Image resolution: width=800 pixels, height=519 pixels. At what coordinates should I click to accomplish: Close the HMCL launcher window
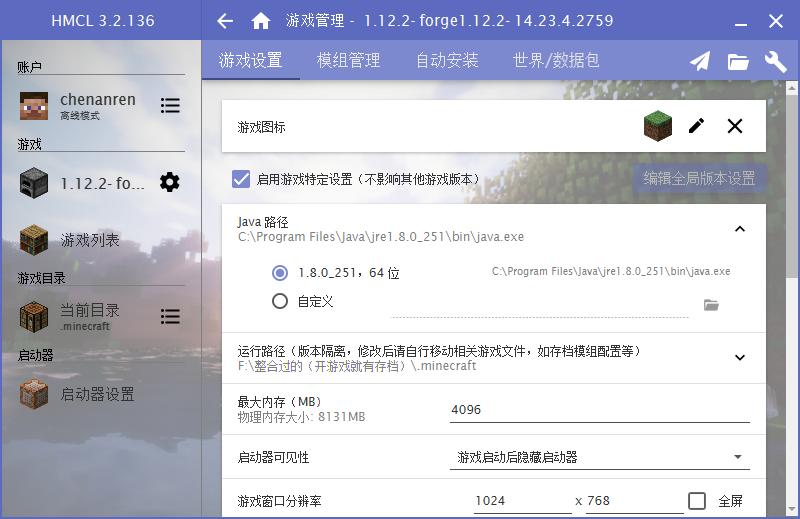tap(776, 21)
